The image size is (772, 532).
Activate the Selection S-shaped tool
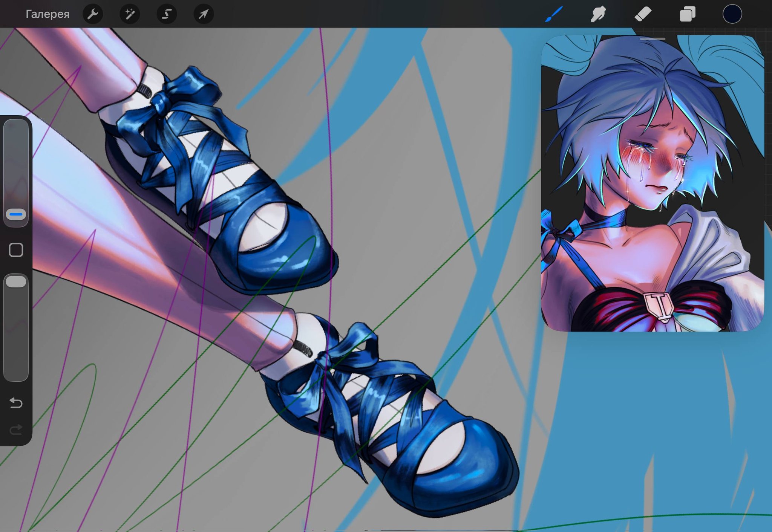167,14
